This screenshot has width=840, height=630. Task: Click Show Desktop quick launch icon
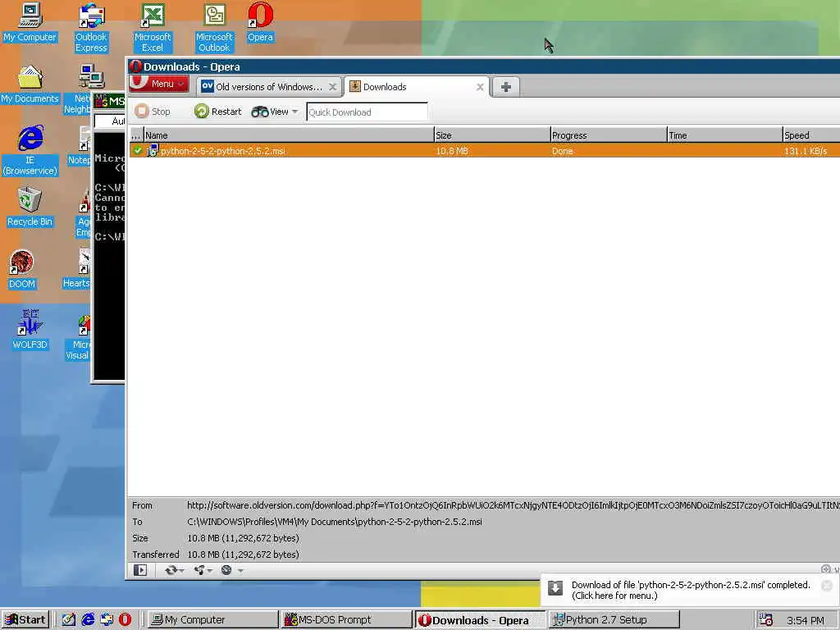coord(68,620)
